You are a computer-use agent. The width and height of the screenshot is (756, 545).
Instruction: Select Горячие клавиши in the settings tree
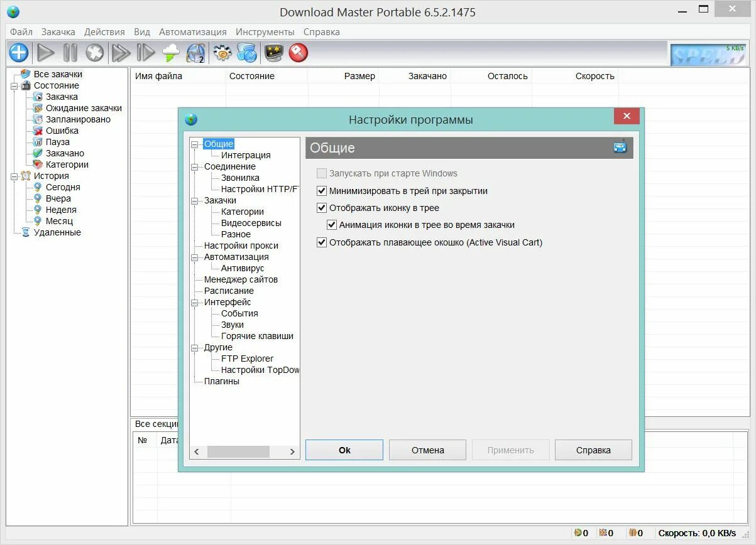pyautogui.click(x=257, y=336)
